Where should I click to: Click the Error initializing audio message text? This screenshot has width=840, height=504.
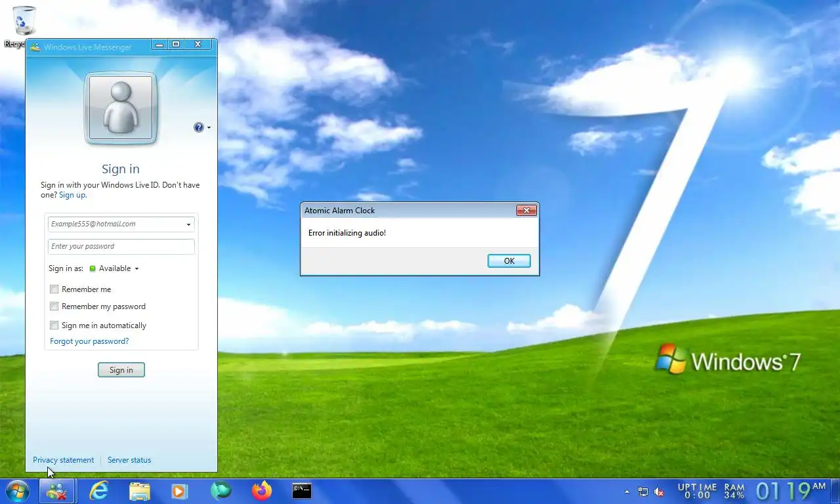tap(347, 233)
